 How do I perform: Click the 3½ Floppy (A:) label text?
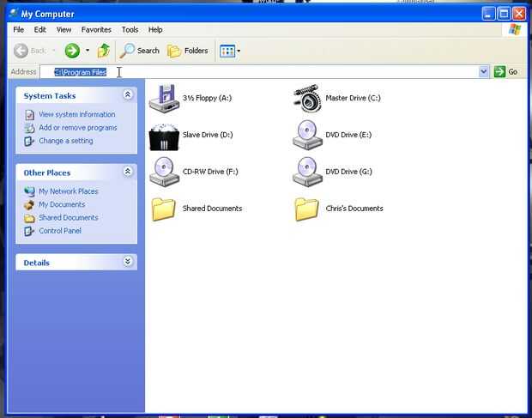[207, 98]
